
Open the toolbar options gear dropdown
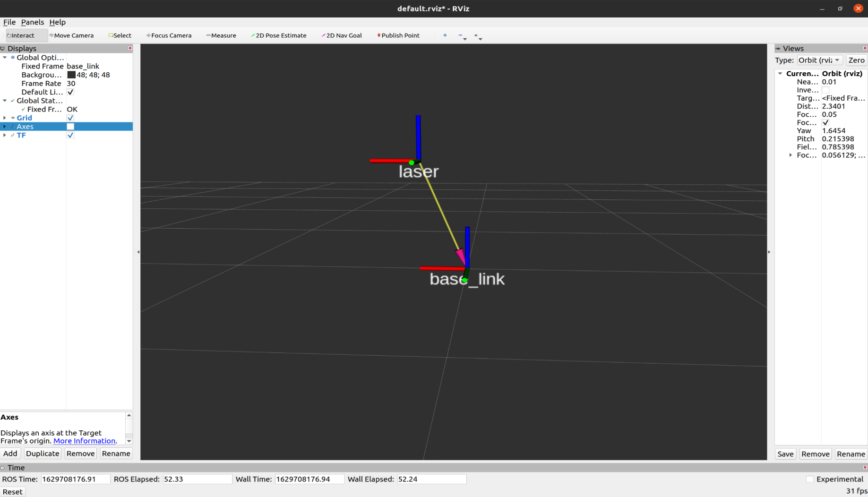[478, 36]
